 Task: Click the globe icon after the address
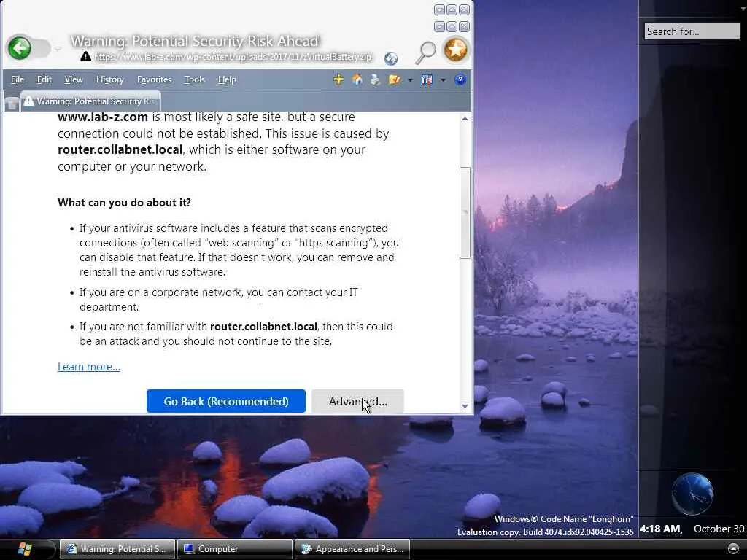tap(391, 58)
